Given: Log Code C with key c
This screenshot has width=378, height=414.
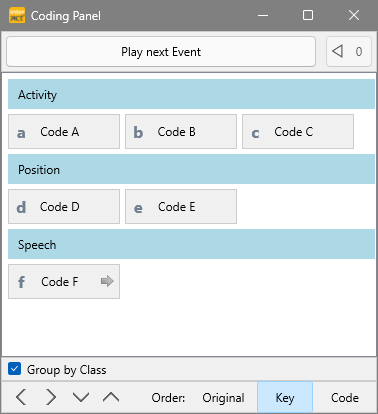Looking at the screenshot, I should tap(298, 132).
